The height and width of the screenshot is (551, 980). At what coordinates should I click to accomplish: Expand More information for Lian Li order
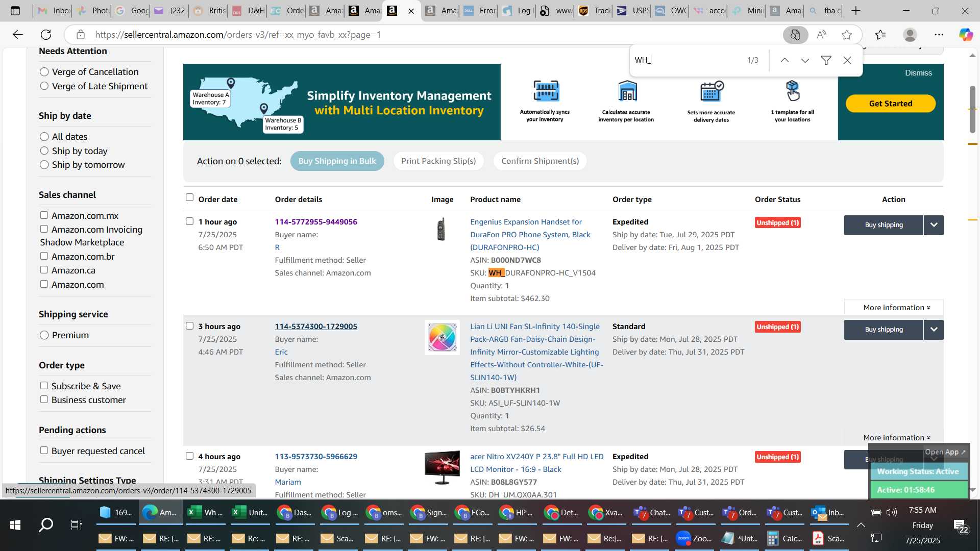(896, 438)
